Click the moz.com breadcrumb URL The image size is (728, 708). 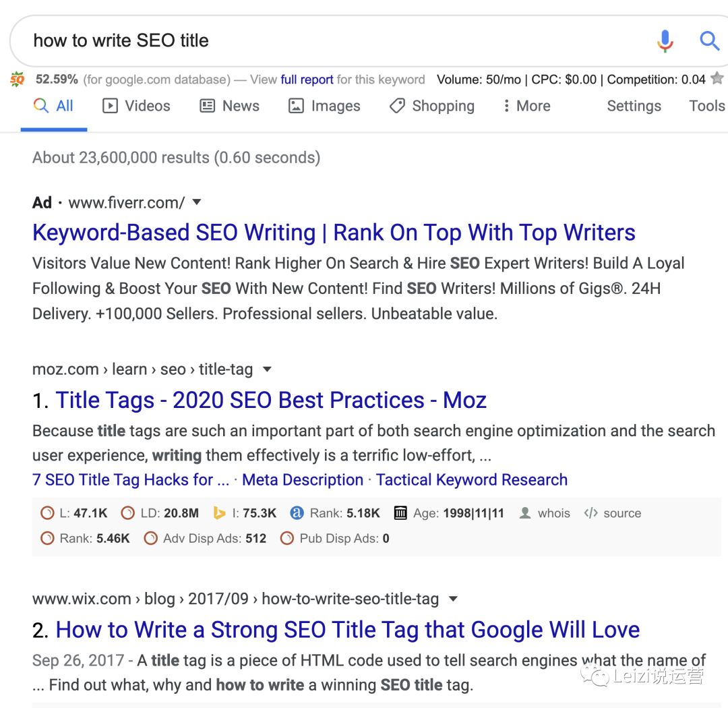[x=142, y=370]
